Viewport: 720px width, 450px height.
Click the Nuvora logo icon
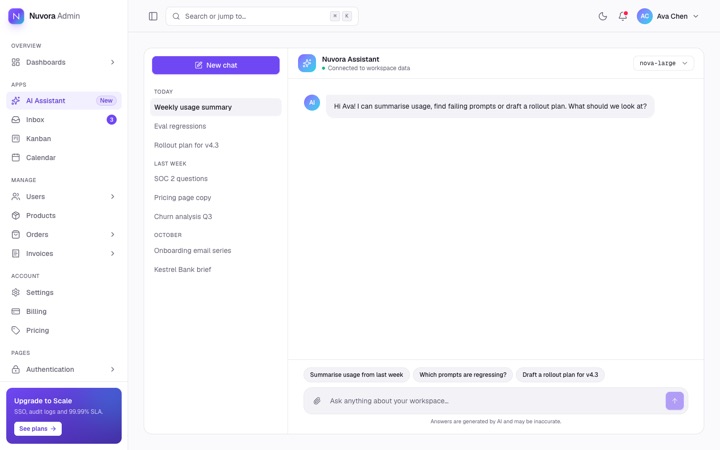tap(16, 16)
